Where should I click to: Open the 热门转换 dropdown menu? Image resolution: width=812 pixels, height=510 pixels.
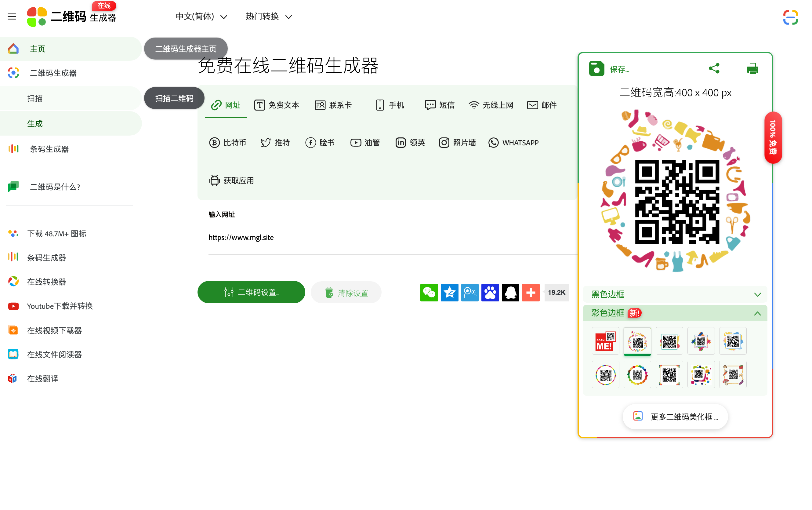pyautogui.click(x=269, y=16)
